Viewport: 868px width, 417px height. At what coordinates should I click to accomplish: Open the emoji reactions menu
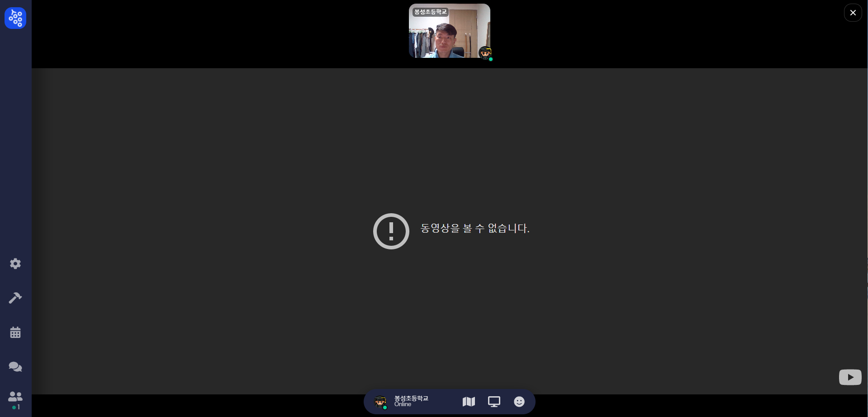[519, 402]
